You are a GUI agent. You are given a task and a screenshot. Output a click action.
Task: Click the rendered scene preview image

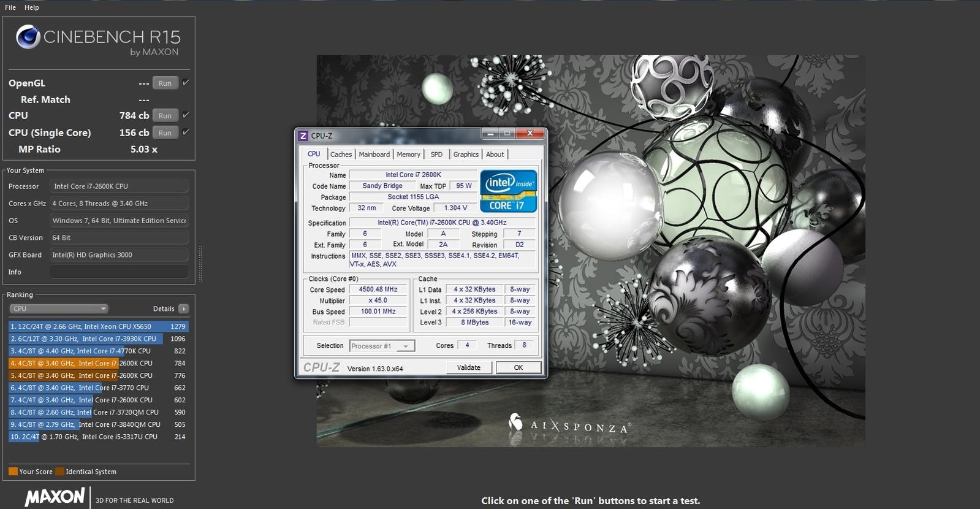[591, 251]
